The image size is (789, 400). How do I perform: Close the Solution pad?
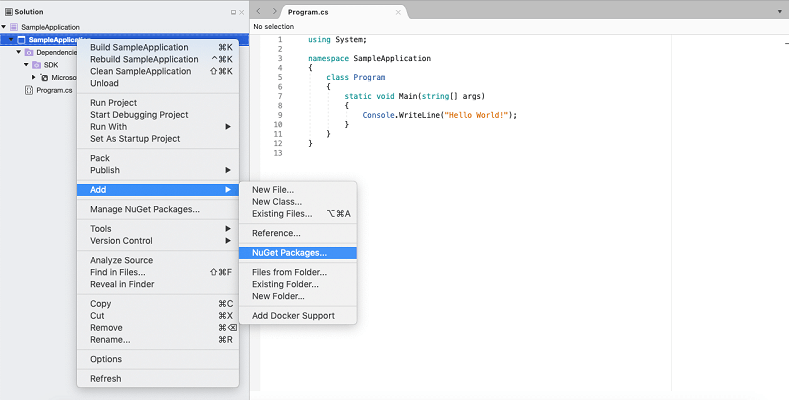point(242,12)
